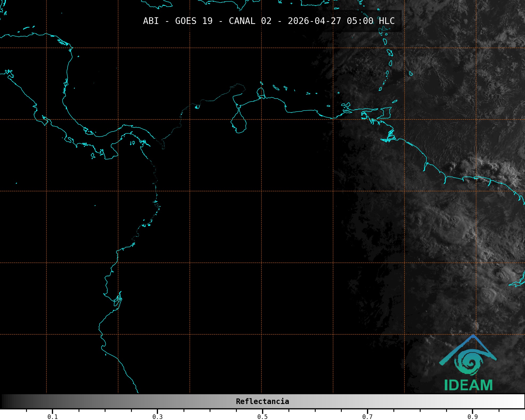Click the Reflectancia colorbar label

[x=262, y=401]
